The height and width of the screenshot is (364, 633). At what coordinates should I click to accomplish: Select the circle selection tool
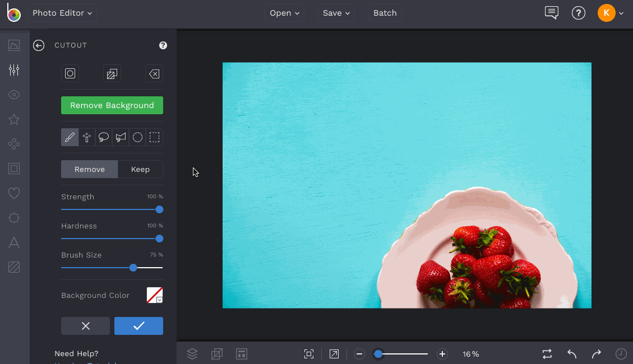pos(138,137)
